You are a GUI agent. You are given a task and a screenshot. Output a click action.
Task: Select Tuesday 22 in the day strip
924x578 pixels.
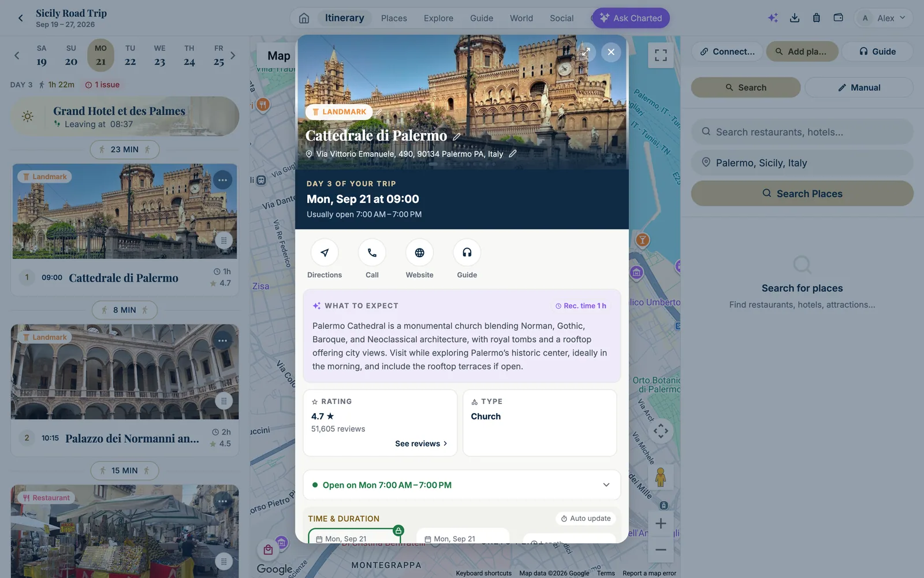pos(131,55)
